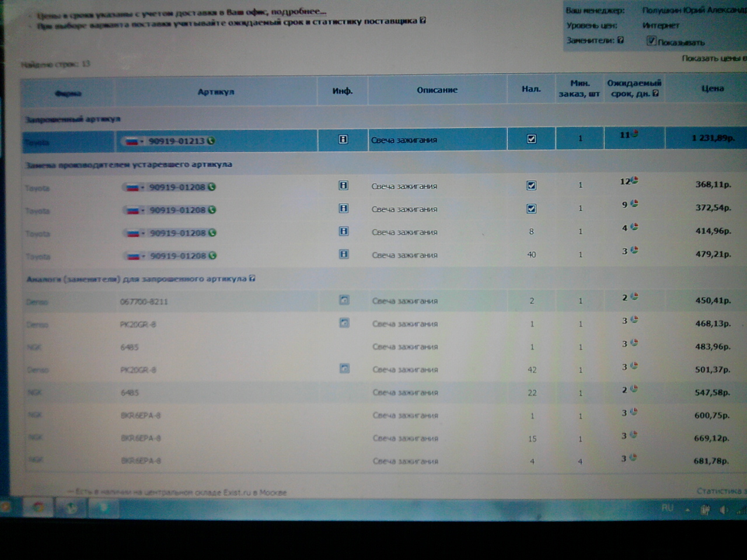Image resolution: width=747 pixels, height=560 pixels.
Task: Toggle availability checkbox in 372,54р. row
Action: pyautogui.click(x=531, y=208)
